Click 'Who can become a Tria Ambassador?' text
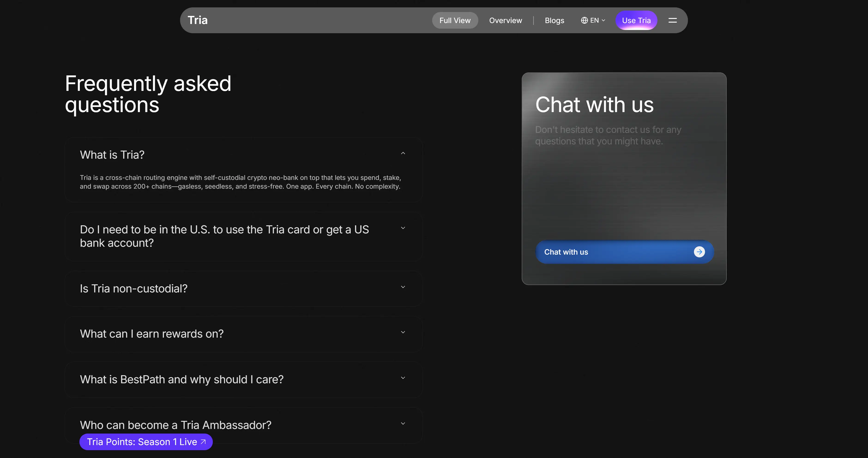The height and width of the screenshot is (458, 868). (175, 425)
